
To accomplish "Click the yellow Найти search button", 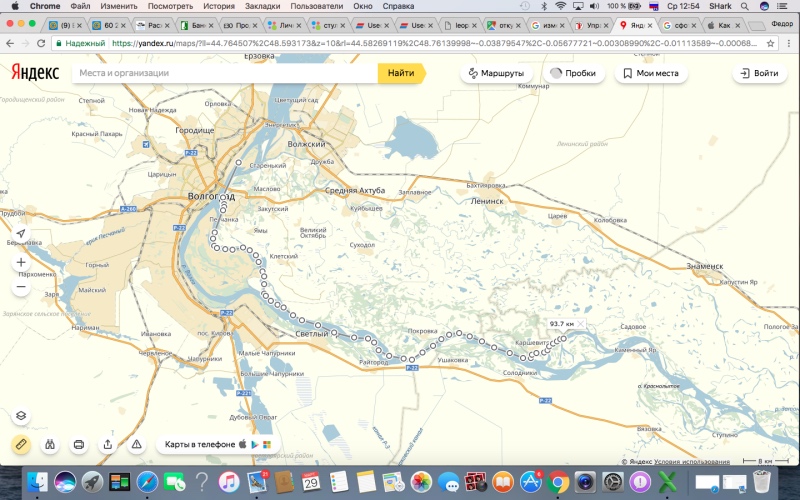I will coord(400,73).
